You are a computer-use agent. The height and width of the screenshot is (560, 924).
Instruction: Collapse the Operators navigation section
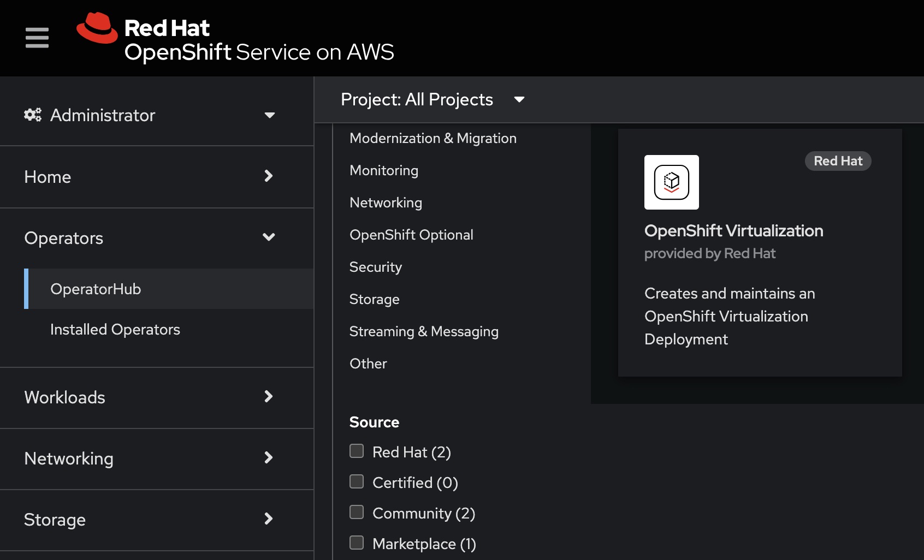pyautogui.click(x=268, y=237)
